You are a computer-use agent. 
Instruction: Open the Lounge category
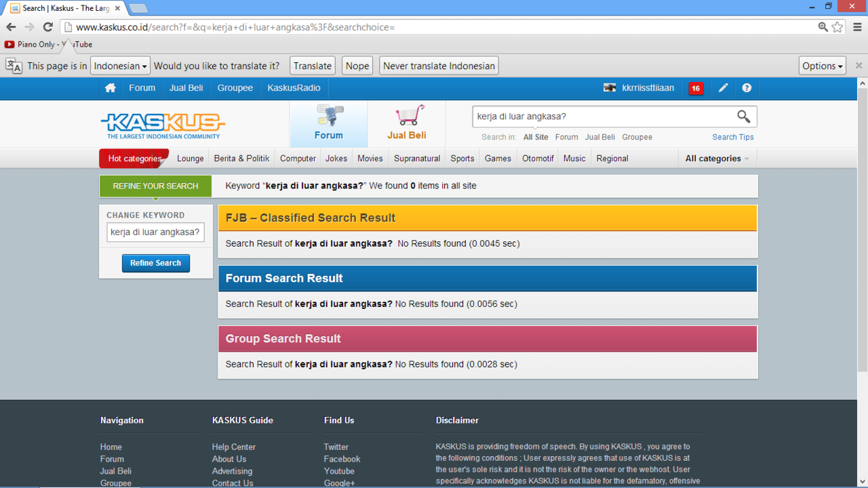click(x=191, y=159)
